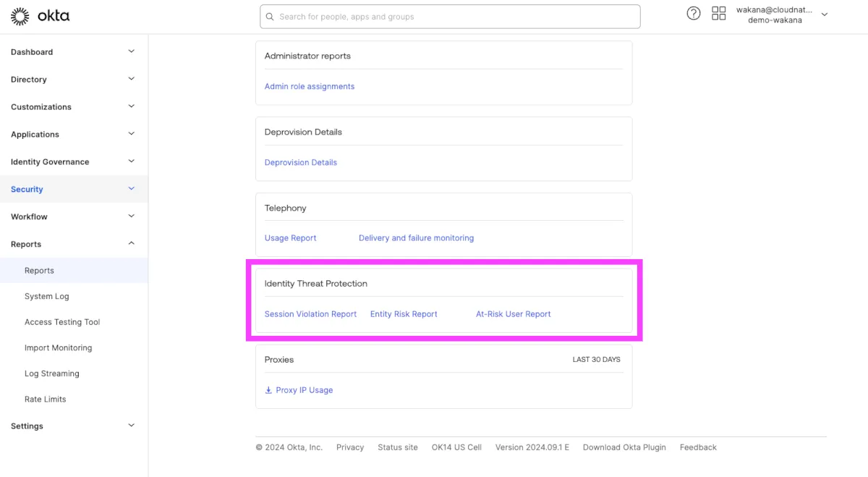Open the Entity Risk Report link
868x477 pixels.
point(404,314)
